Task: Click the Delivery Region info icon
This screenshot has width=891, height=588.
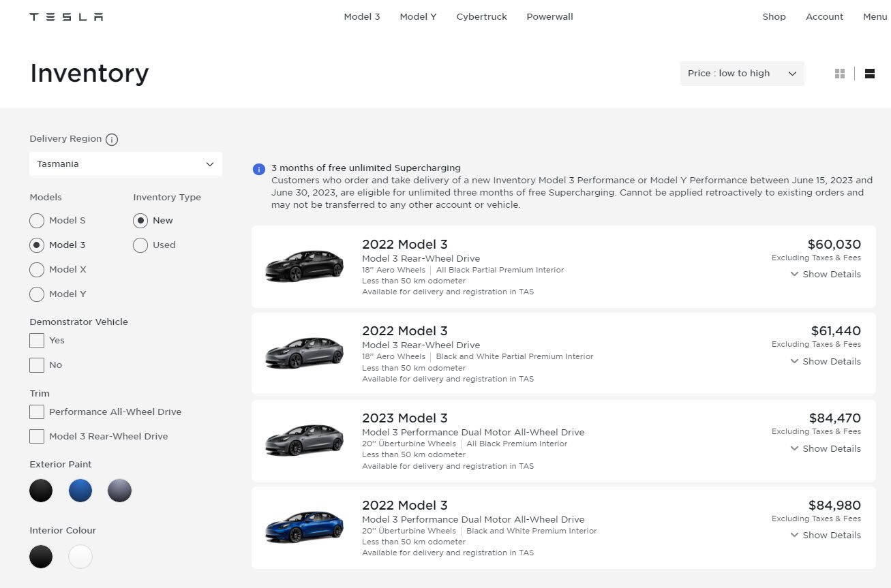Action: (x=111, y=139)
